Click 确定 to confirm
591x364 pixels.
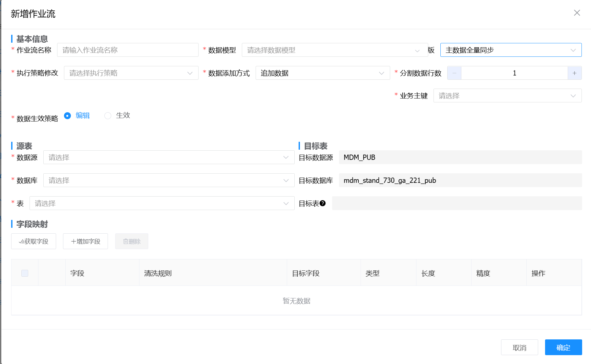point(563,347)
